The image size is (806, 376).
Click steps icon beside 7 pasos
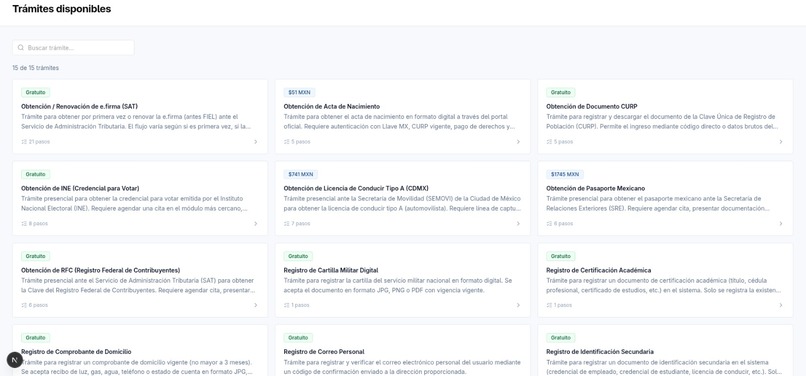[286, 224]
